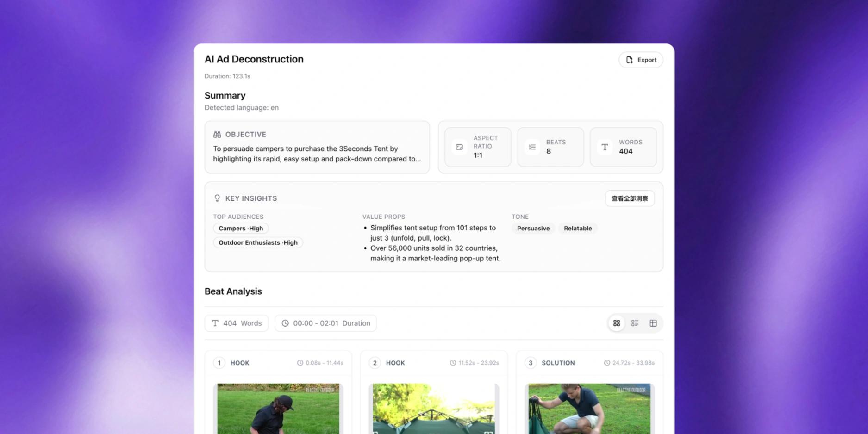This screenshot has width=868, height=434.
Task: Click the Aspect Ratio icon
Action: (459, 147)
